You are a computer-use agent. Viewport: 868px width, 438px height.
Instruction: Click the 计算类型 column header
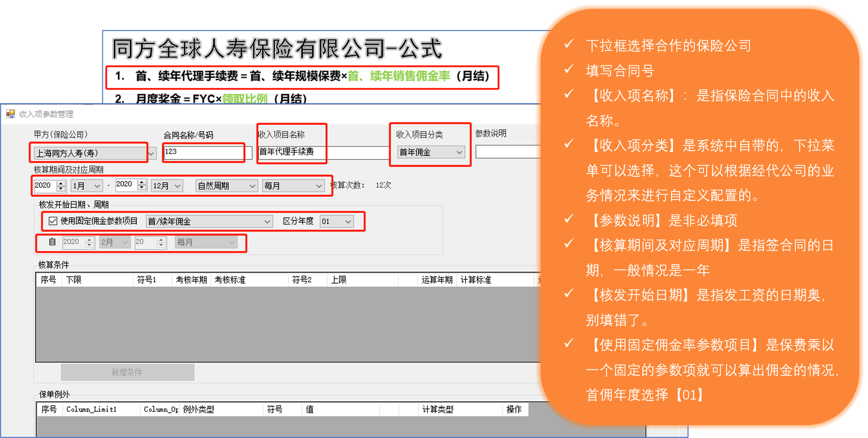coord(438,409)
